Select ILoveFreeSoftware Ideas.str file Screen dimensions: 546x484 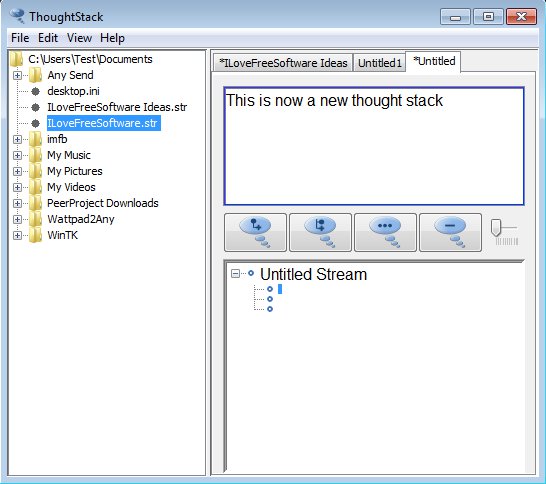(x=117, y=107)
